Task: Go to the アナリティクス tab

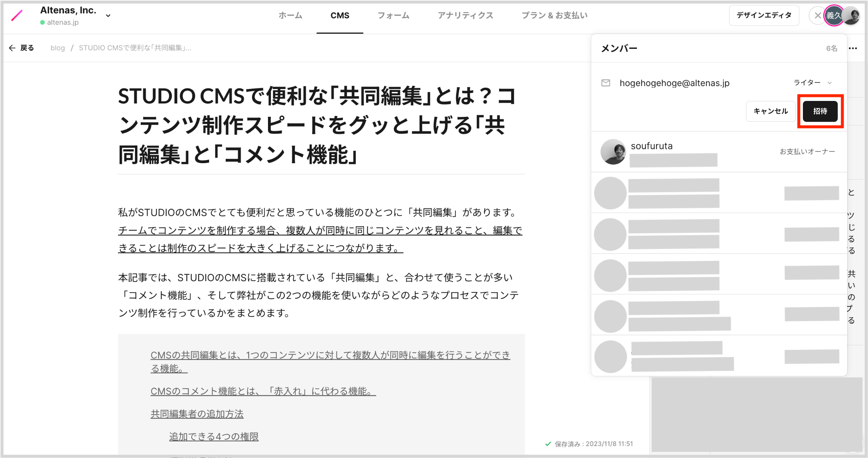Action: click(465, 16)
